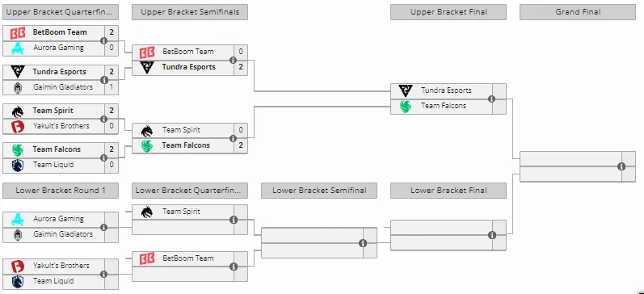Select the Grand Final column header
The height and width of the screenshot is (294, 644).
pos(578,12)
